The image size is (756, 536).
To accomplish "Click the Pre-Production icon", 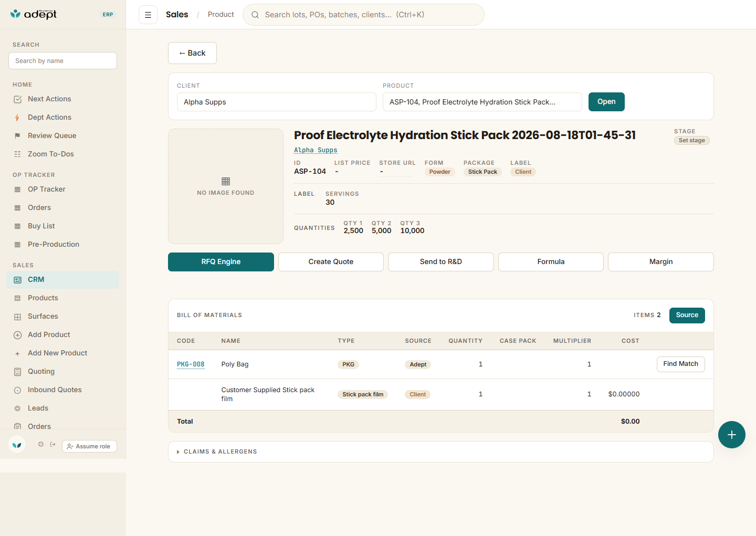I will (17, 245).
